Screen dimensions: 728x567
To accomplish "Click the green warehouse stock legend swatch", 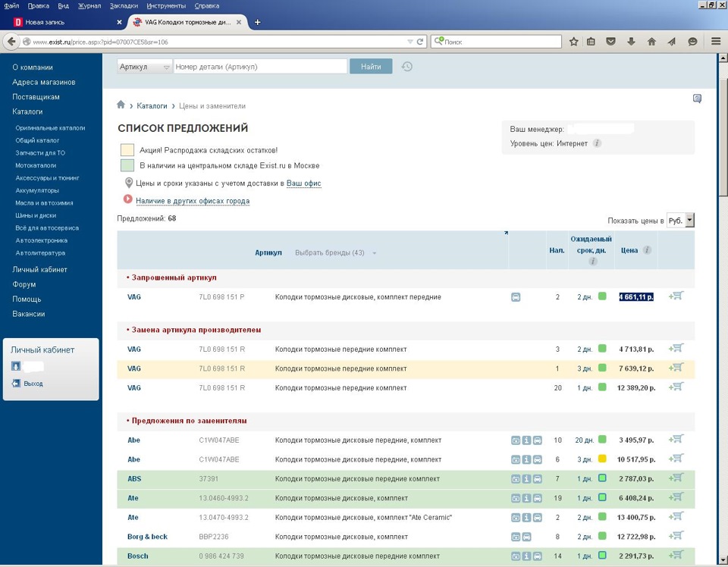I will pos(127,166).
